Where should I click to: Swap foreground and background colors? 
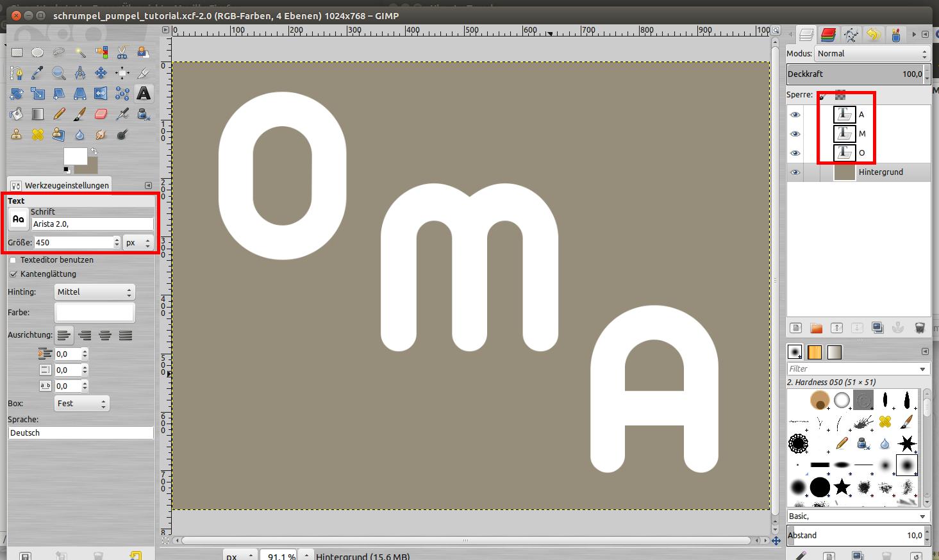click(x=94, y=151)
